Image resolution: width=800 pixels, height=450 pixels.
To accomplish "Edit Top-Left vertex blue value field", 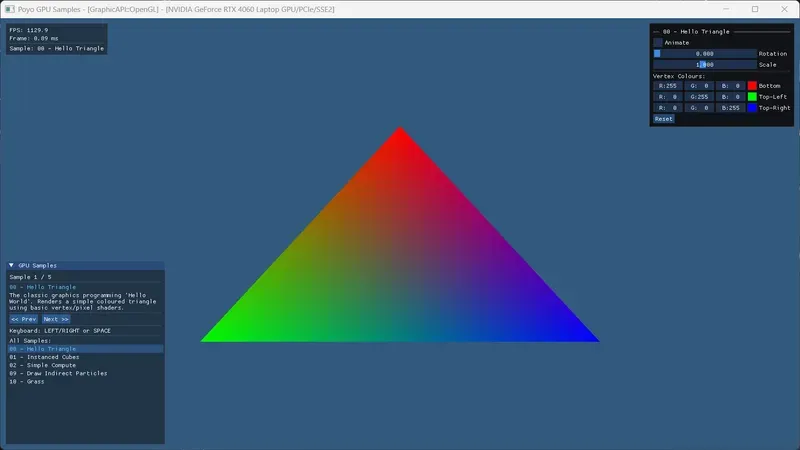I will [x=730, y=97].
